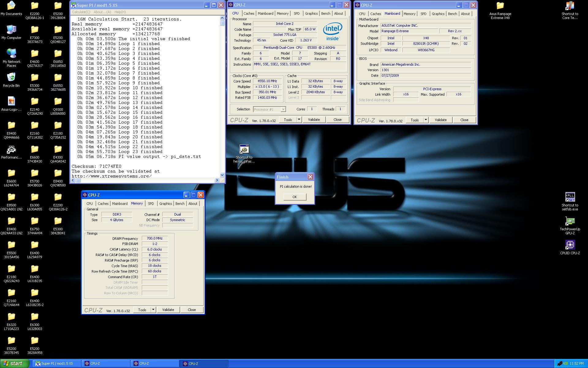Click Tools button in CPU-Z Memory window

click(142, 310)
